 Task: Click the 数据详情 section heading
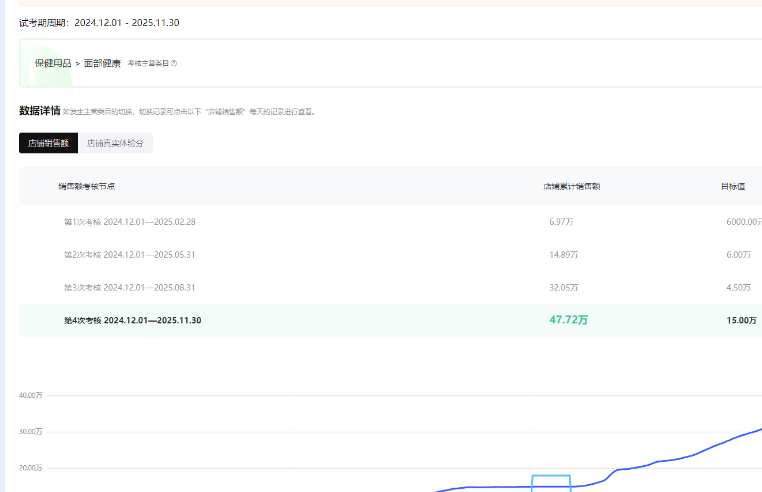coord(39,110)
